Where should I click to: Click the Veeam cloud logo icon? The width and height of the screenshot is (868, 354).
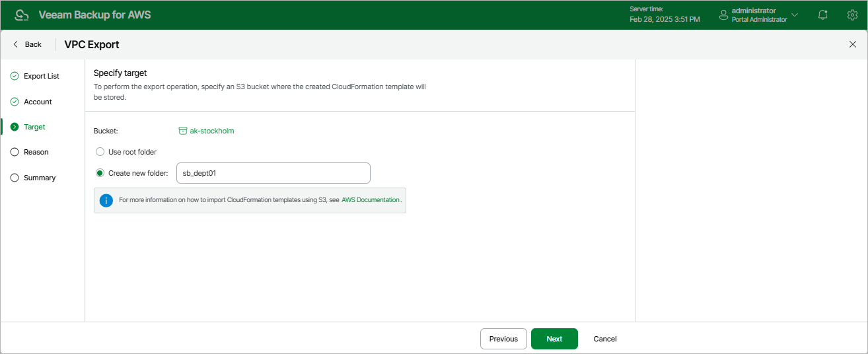tap(22, 15)
